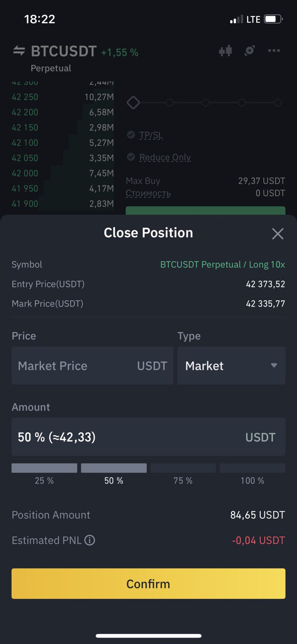Screen dimensions: 297x644
Task: Tap the 42 250 order book price
Action: [x=25, y=97]
